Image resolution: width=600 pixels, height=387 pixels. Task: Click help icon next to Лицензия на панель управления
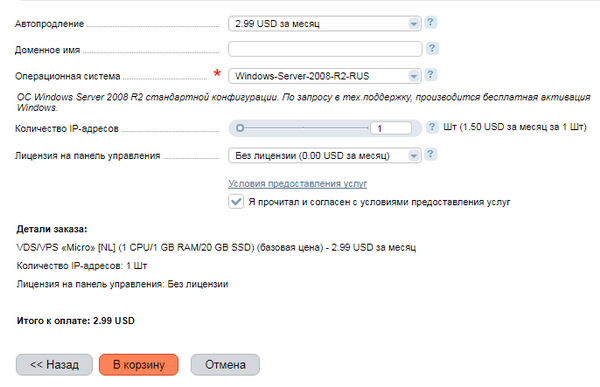(x=430, y=154)
